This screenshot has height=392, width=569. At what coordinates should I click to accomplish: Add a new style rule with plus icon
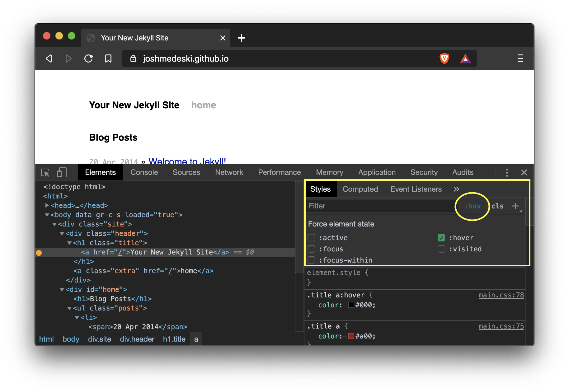(x=515, y=206)
